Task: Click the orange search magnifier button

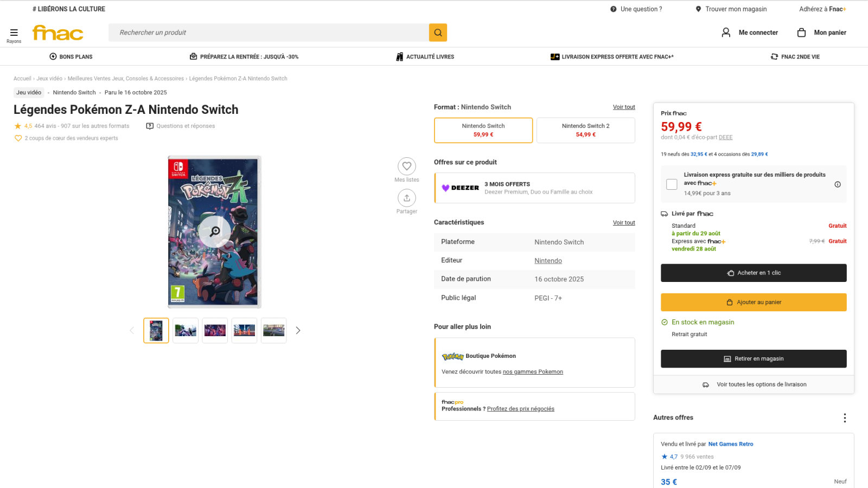Action: pyautogui.click(x=438, y=33)
